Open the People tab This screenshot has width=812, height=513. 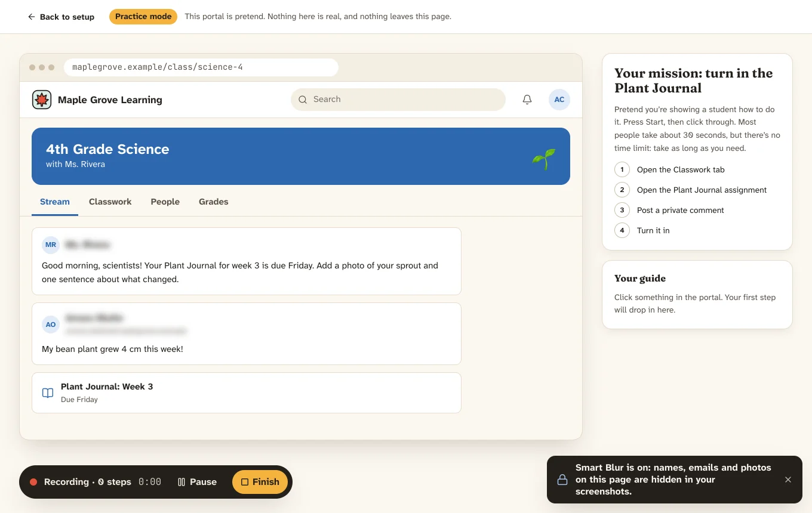point(165,202)
